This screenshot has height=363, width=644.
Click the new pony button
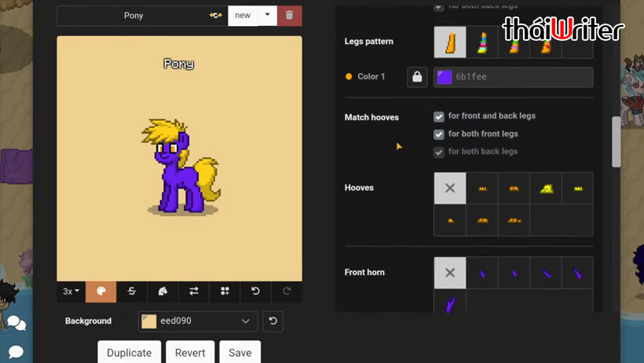coord(243,16)
